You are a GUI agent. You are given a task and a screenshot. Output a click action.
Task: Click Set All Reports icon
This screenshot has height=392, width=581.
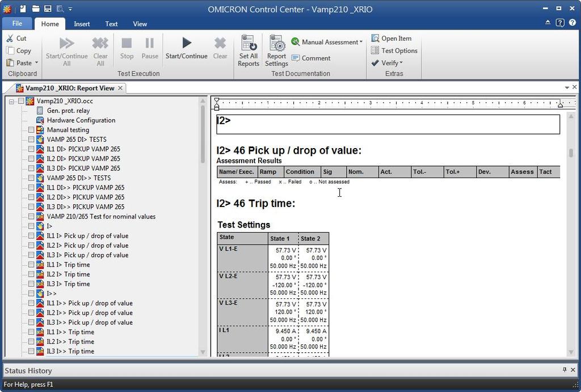coord(249,43)
